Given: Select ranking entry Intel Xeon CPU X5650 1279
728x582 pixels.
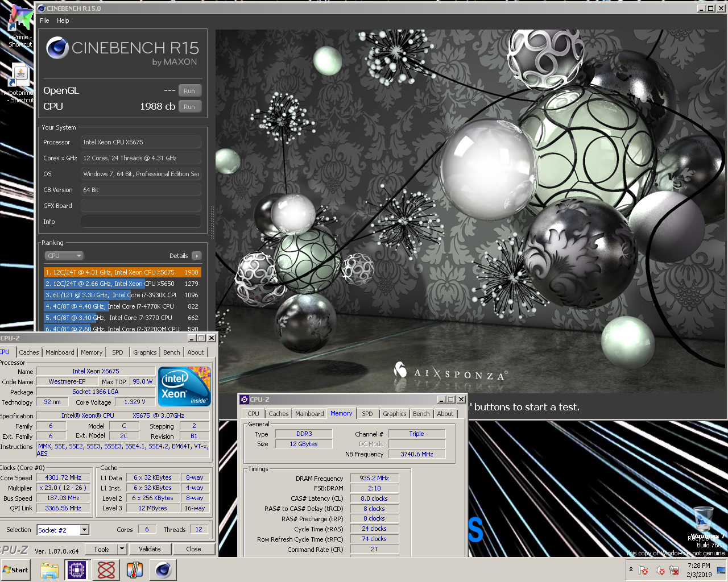Looking at the screenshot, I should (122, 284).
